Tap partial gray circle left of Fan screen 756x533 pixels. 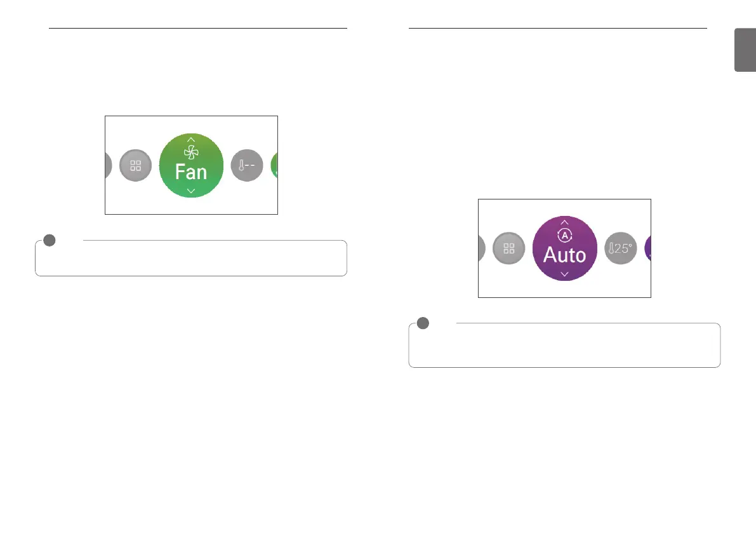click(109, 166)
